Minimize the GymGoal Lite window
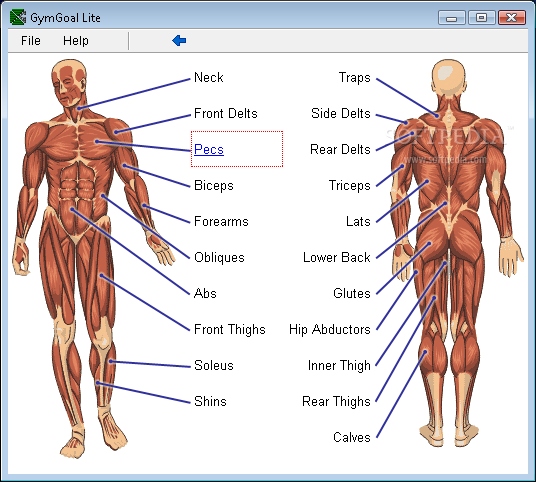 coord(452,17)
